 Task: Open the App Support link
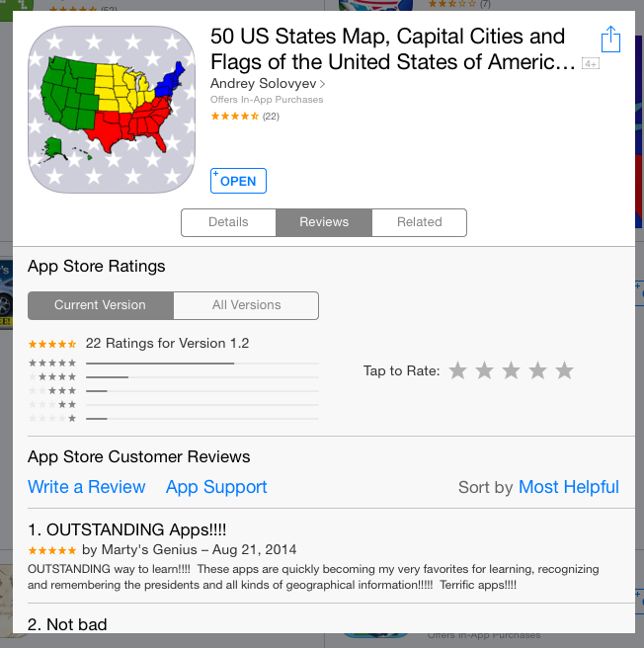[x=216, y=487]
